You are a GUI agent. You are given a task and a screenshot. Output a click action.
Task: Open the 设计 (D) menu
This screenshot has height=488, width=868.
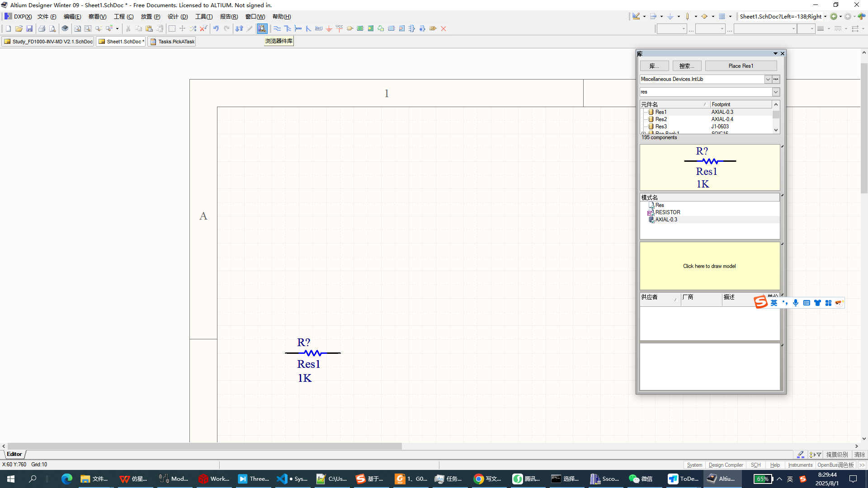point(178,16)
